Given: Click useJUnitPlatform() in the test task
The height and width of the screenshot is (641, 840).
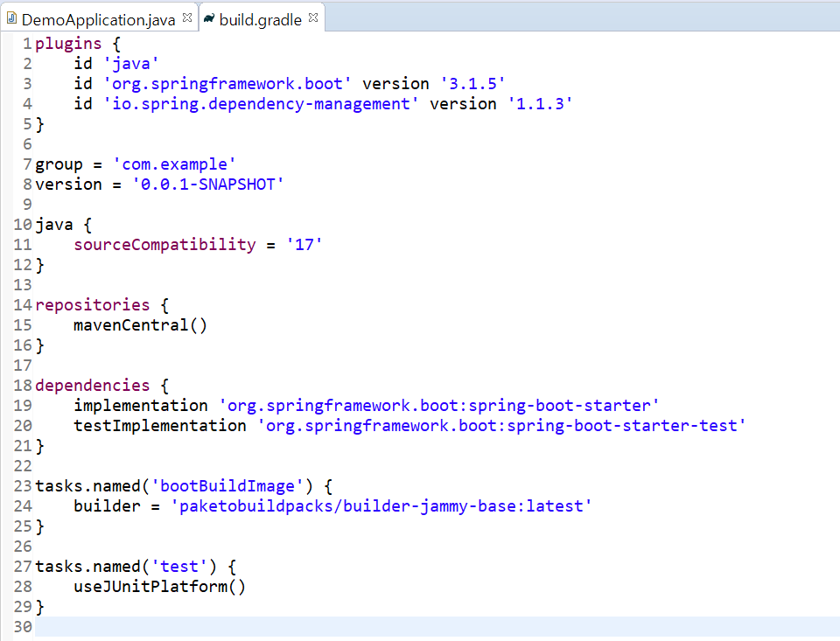Looking at the screenshot, I should tap(159, 587).
